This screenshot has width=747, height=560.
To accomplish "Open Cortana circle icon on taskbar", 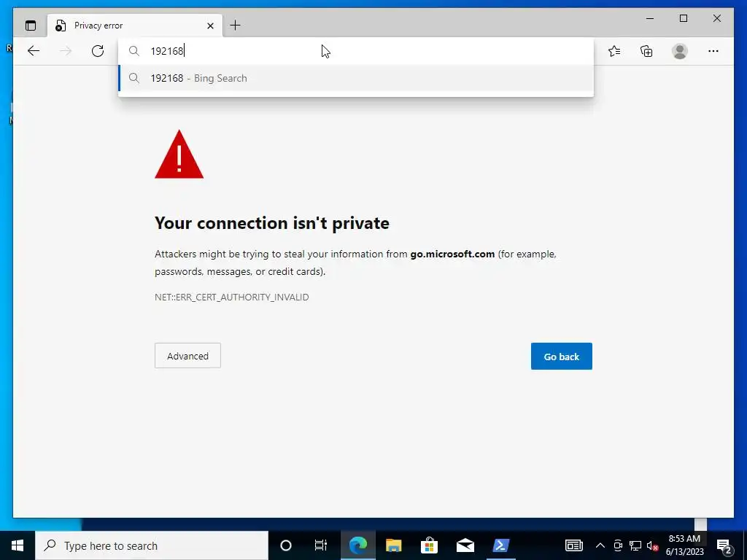I will (x=286, y=545).
